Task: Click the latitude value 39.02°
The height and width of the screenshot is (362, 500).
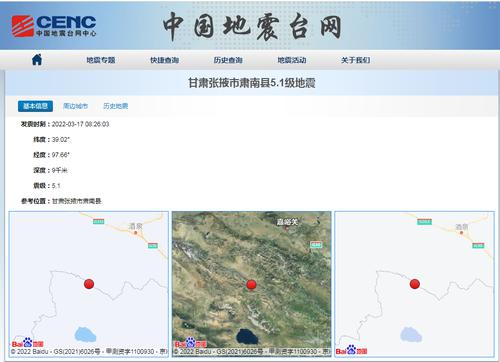Action: [61, 139]
